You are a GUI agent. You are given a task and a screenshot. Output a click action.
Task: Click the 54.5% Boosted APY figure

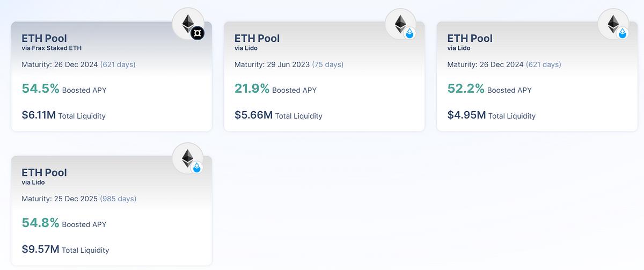40,89
